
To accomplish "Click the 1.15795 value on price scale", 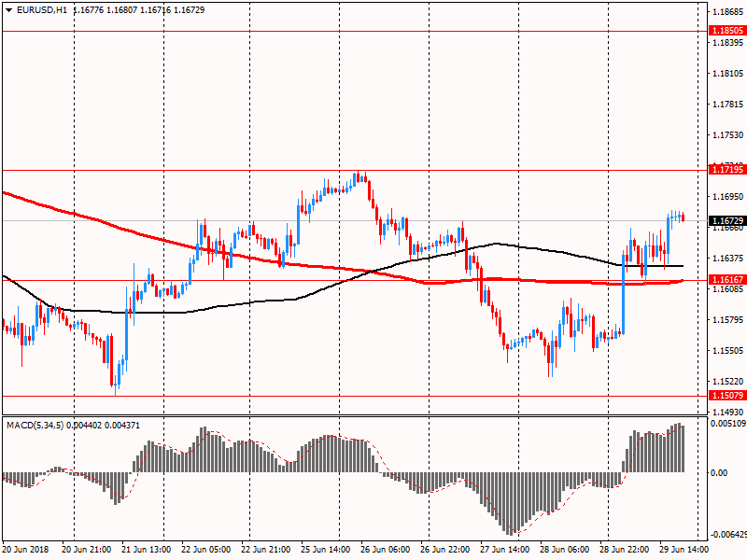I will click(728, 319).
